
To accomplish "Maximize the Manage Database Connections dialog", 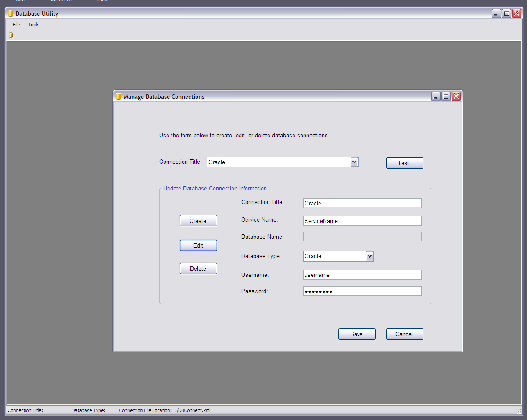I will [x=446, y=97].
